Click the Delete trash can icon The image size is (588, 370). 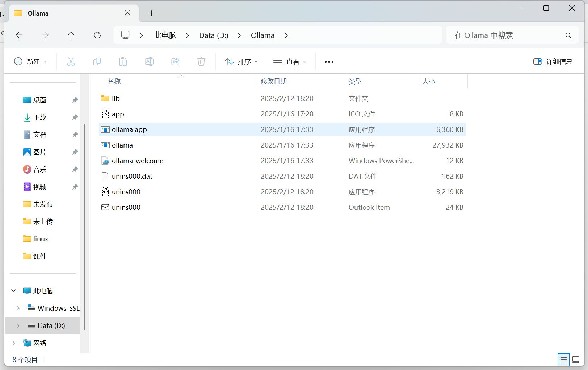point(201,61)
